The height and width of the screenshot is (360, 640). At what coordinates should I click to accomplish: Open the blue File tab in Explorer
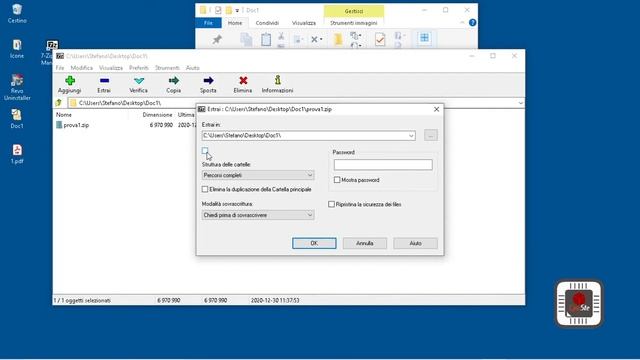point(208,23)
